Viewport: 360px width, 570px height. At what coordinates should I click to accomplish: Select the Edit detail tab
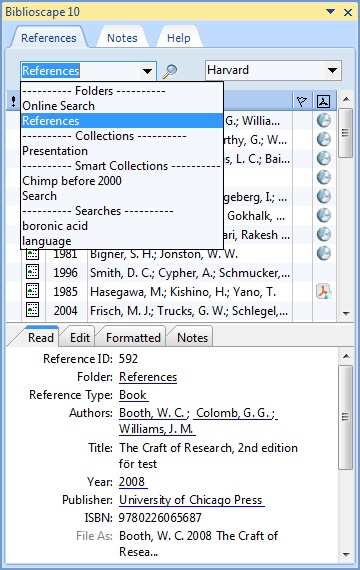point(80,338)
